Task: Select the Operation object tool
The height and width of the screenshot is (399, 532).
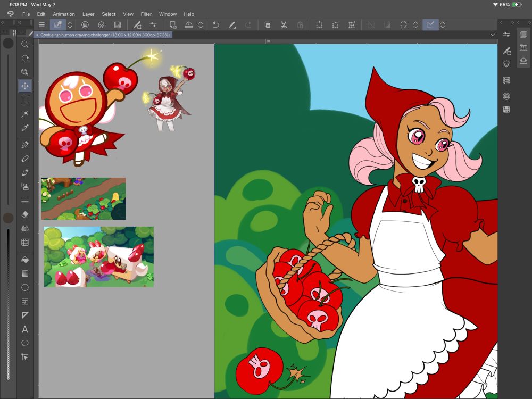Action: click(x=25, y=72)
